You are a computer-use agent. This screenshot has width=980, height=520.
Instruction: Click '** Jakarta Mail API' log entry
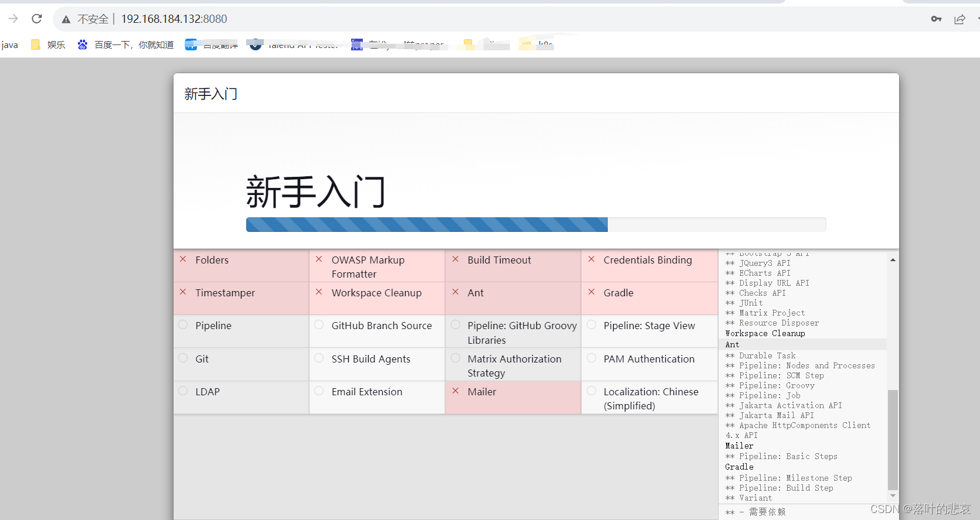coord(770,415)
